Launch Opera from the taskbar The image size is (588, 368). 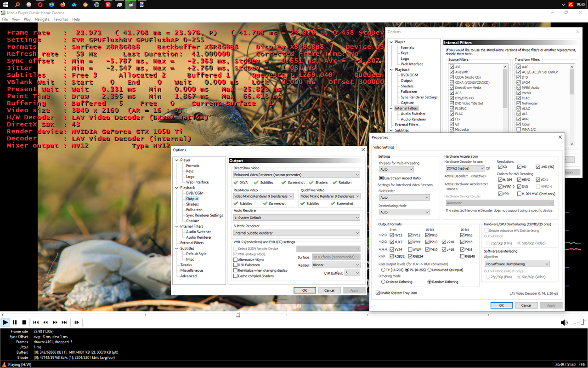[40, 5]
